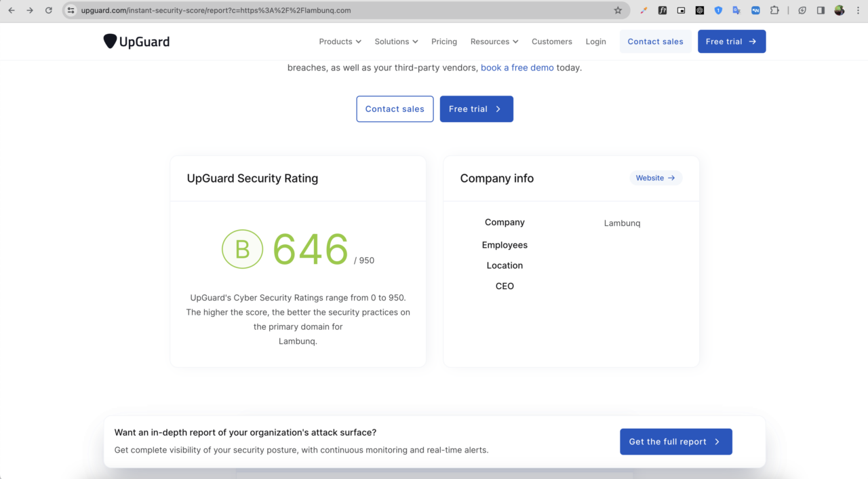
Task: Follow the book a free demo link
Action: [x=517, y=68]
